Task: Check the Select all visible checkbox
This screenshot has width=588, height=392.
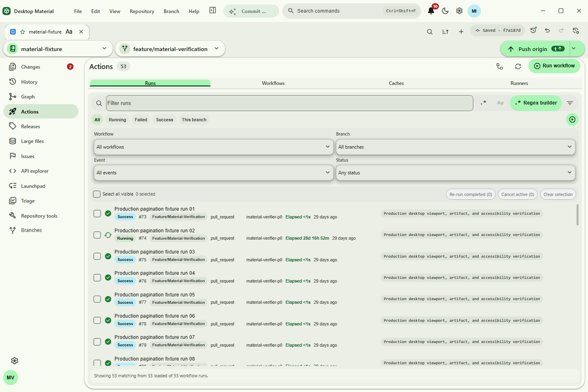Action: 97,194
